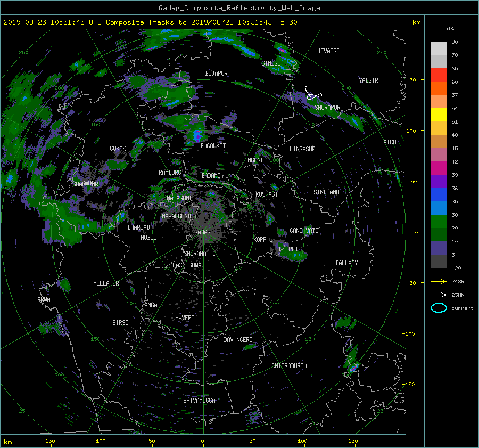
Task: Click the dBZ legend heading
Action: click(x=451, y=28)
